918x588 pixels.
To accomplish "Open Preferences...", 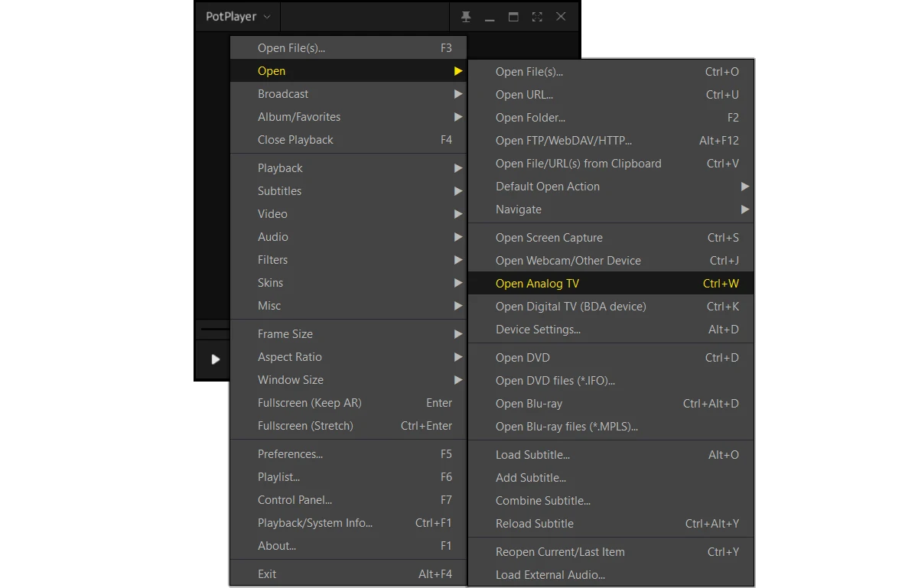I will pyautogui.click(x=348, y=454).
